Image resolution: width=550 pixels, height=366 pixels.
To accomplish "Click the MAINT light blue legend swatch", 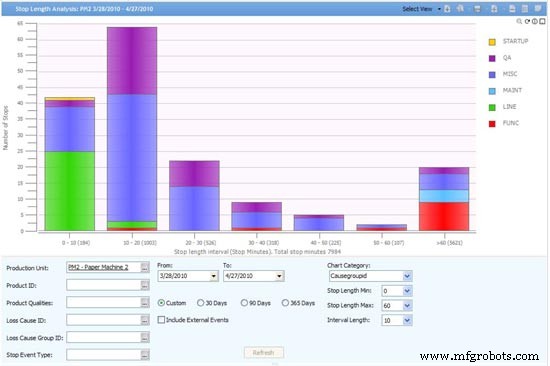I will 492,91.
